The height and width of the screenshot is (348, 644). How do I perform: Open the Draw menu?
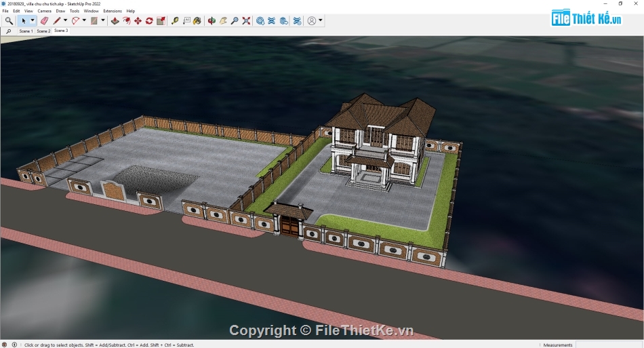[60, 11]
